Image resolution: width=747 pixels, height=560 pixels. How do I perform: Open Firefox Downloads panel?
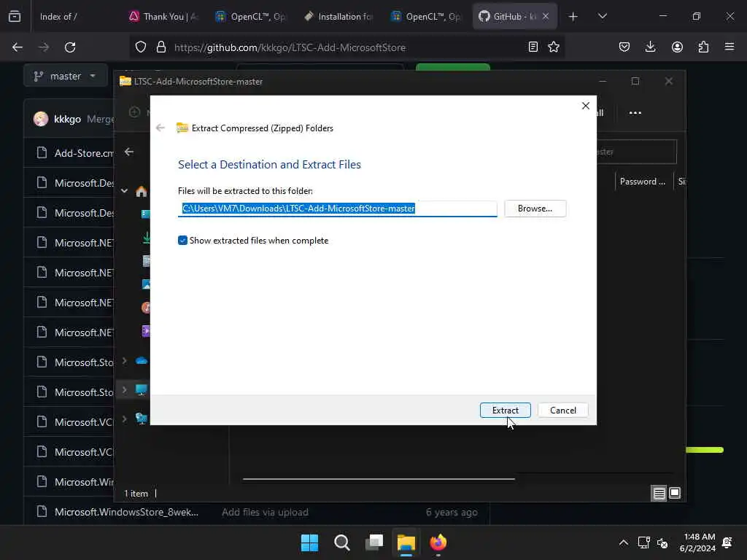pos(650,47)
